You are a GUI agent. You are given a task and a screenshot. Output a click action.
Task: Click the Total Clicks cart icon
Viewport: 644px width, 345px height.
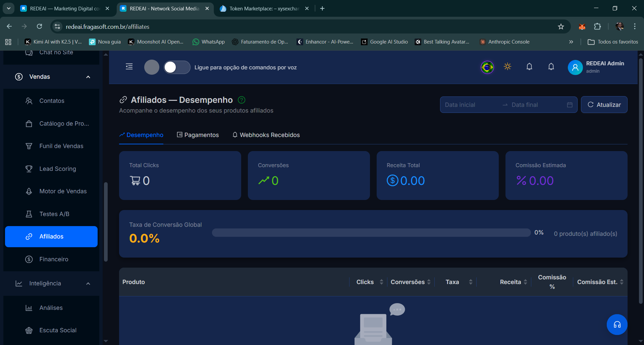(135, 181)
